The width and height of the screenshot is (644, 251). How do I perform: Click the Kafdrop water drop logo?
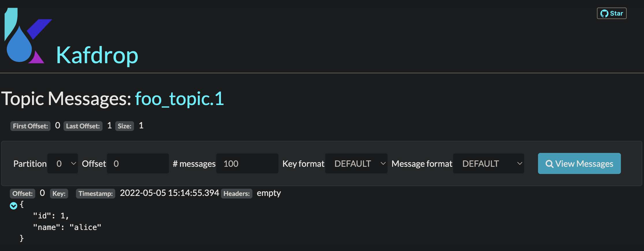[x=25, y=36]
